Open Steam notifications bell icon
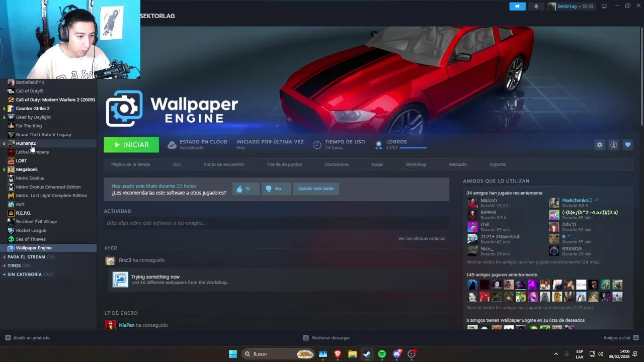 [536, 6]
